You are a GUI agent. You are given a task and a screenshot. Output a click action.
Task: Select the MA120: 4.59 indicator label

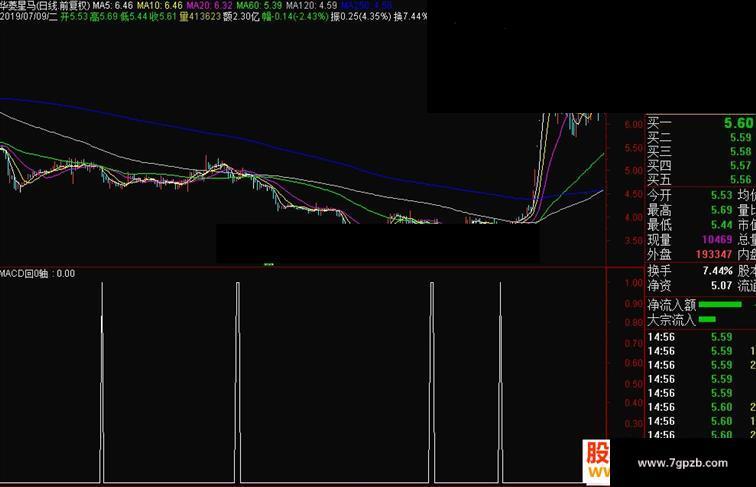point(311,6)
